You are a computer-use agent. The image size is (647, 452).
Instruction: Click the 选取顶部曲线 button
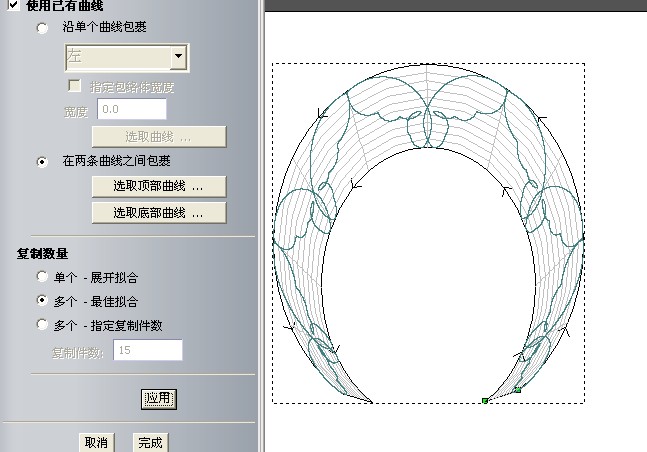click(x=159, y=187)
